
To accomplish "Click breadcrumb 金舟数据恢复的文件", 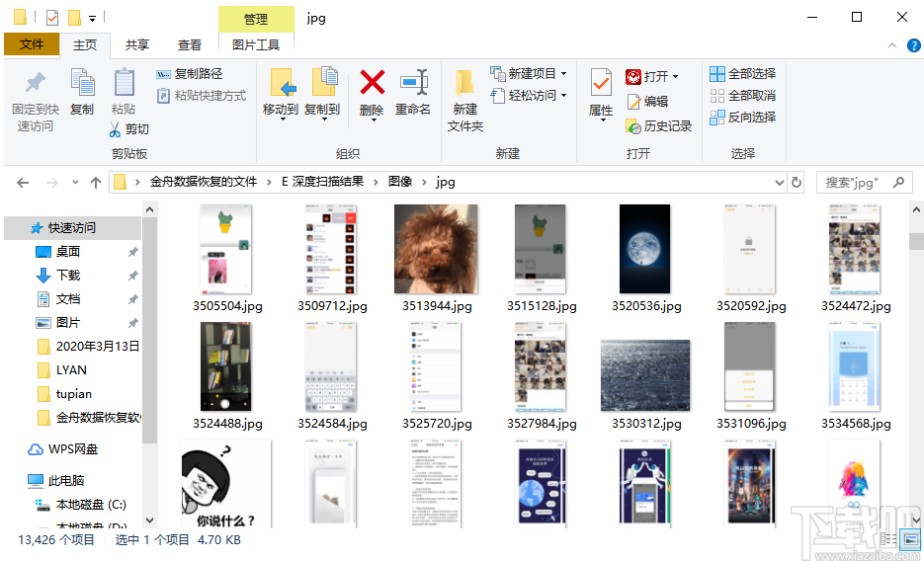I will click(204, 182).
